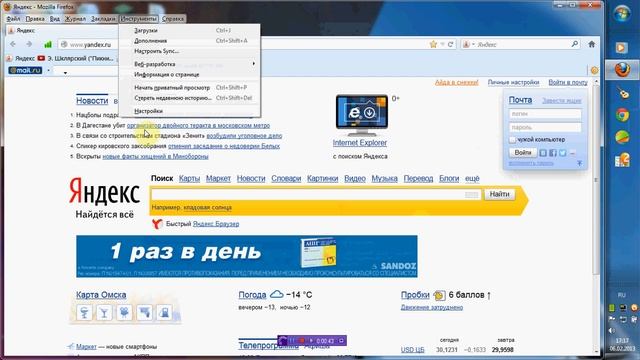Viewport: 640px width, 360px height.
Task: Click the traffic jam icon next to Пробки
Action: pos(439,295)
